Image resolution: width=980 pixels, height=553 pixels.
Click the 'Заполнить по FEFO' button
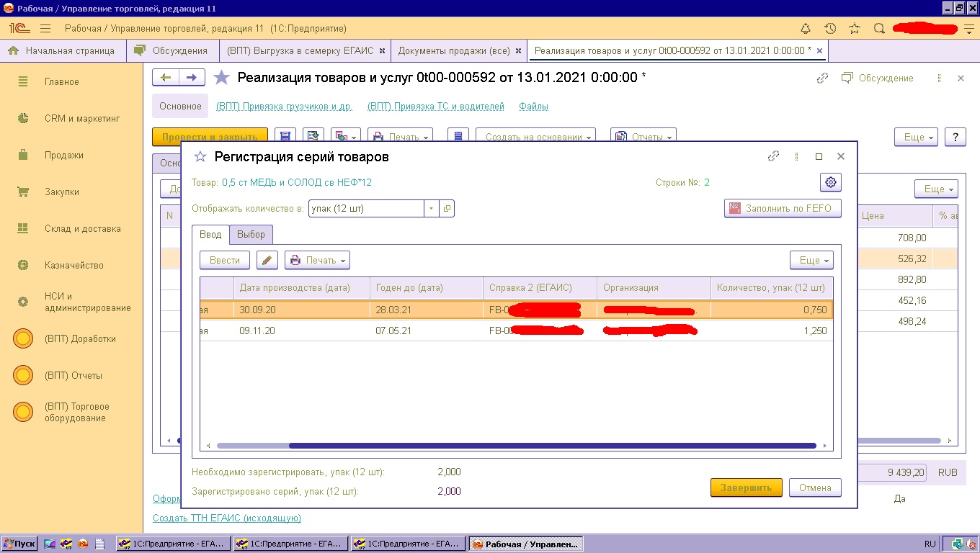pyautogui.click(x=783, y=209)
